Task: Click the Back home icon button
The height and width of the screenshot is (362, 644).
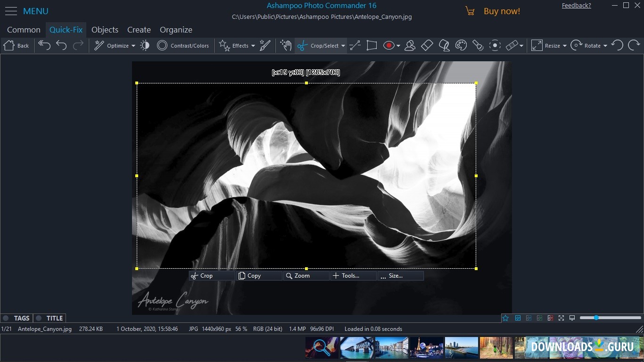Action: point(9,45)
